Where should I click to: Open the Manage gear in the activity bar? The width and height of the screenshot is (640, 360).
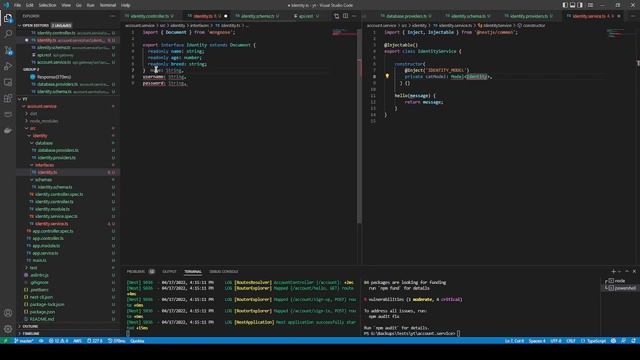tap(8, 329)
